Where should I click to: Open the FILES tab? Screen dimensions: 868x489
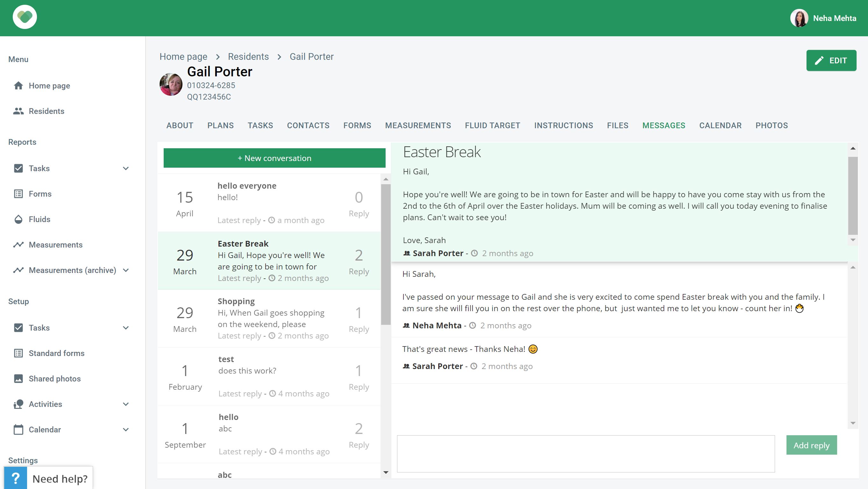pos(618,126)
